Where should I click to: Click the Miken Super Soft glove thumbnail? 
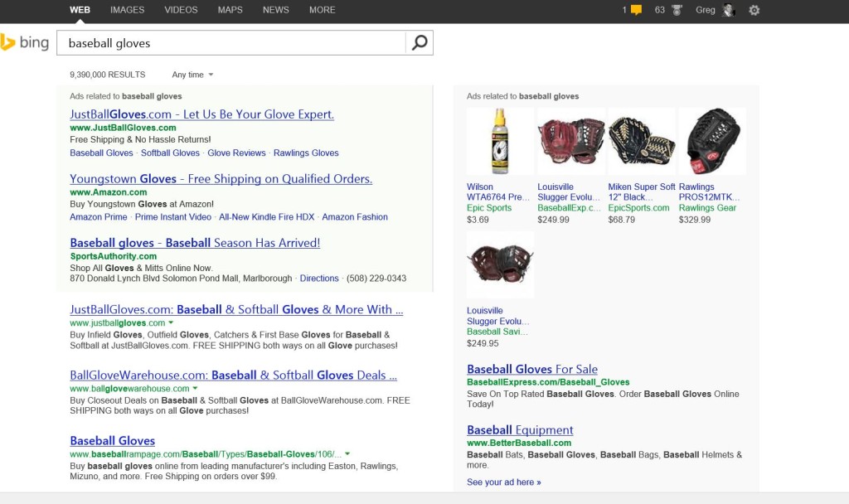pos(642,141)
